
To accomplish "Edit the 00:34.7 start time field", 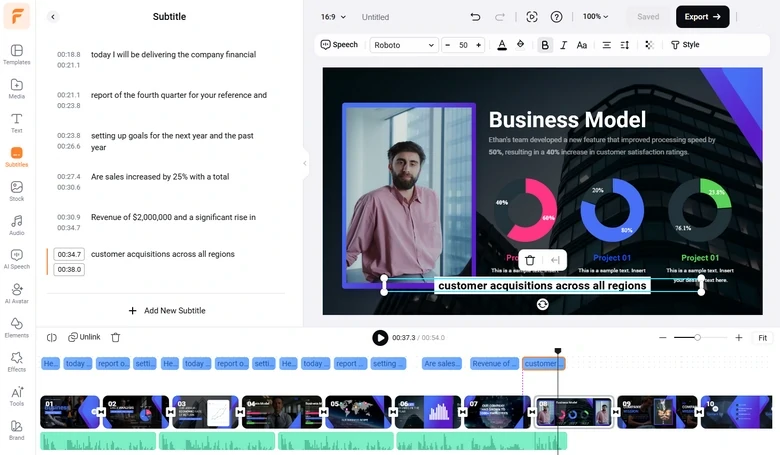I will 69,255.
